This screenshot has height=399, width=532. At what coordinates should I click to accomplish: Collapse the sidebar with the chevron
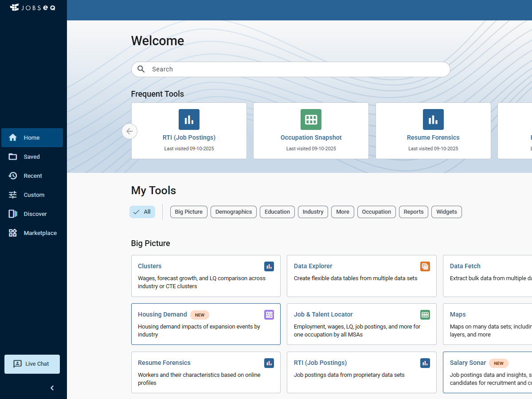(x=52, y=388)
